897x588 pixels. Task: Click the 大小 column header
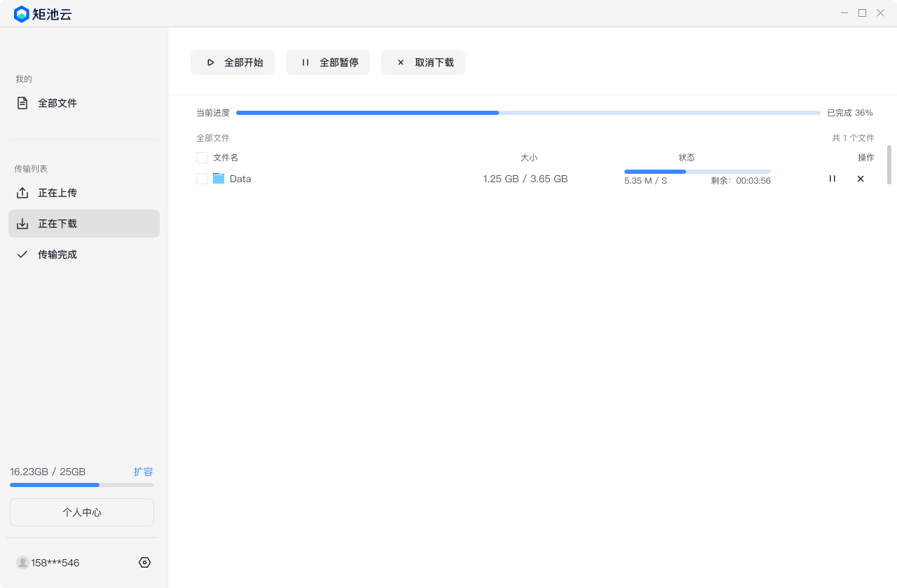tap(529, 158)
